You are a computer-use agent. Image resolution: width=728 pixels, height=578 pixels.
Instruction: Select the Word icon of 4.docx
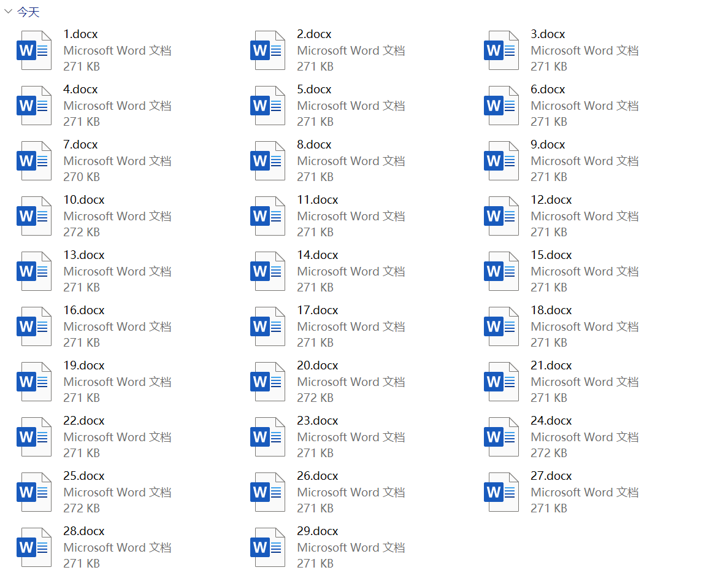pyautogui.click(x=34, y=106)
